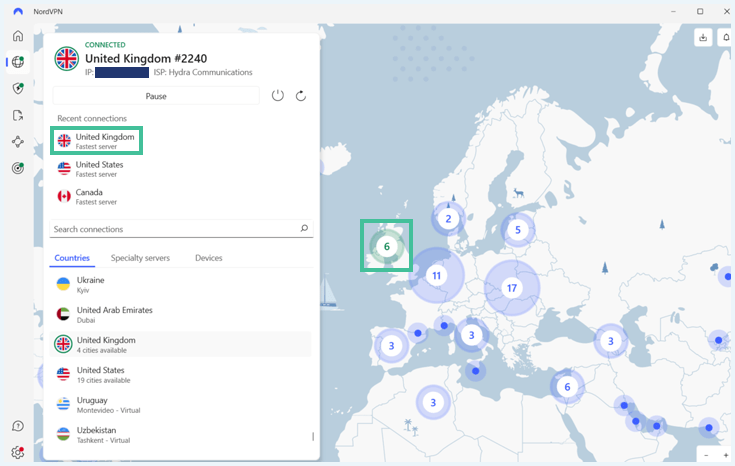Click map cluster labeled 17
This screenshot has width=735, height=466.
coord(512,287)
